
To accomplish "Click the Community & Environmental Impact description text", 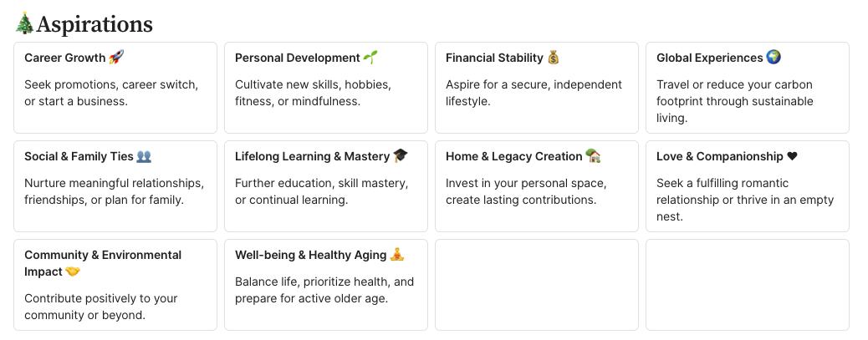I will click(x=100, y=307).
